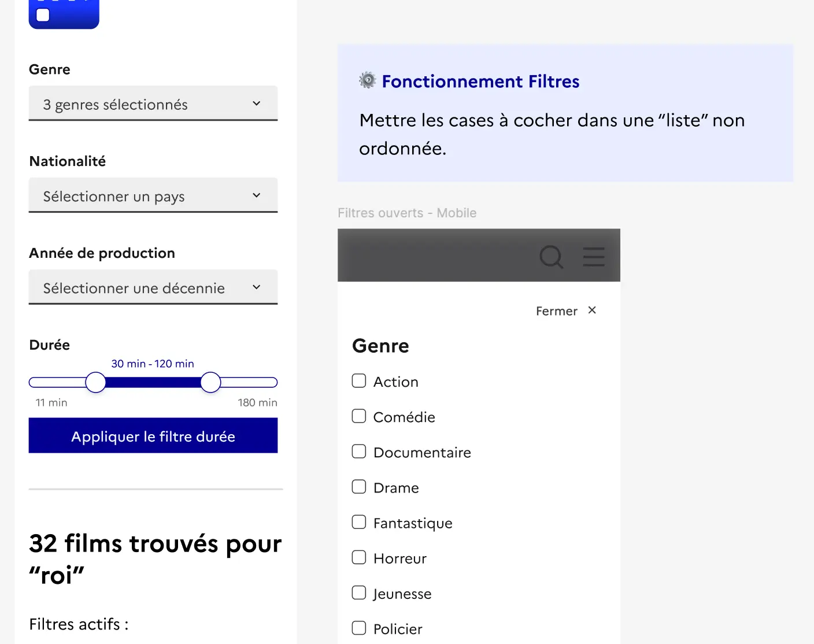Click the X icon next to Fermer
Screen dimensions: 814x644
592,310
